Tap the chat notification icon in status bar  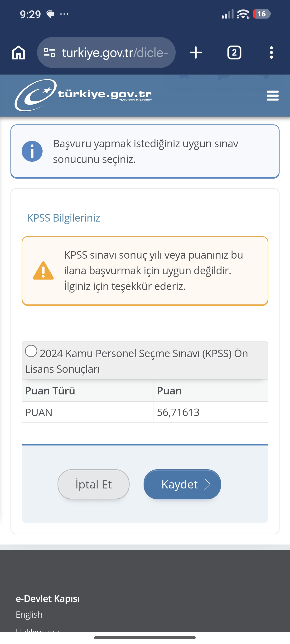pos(51,14)
